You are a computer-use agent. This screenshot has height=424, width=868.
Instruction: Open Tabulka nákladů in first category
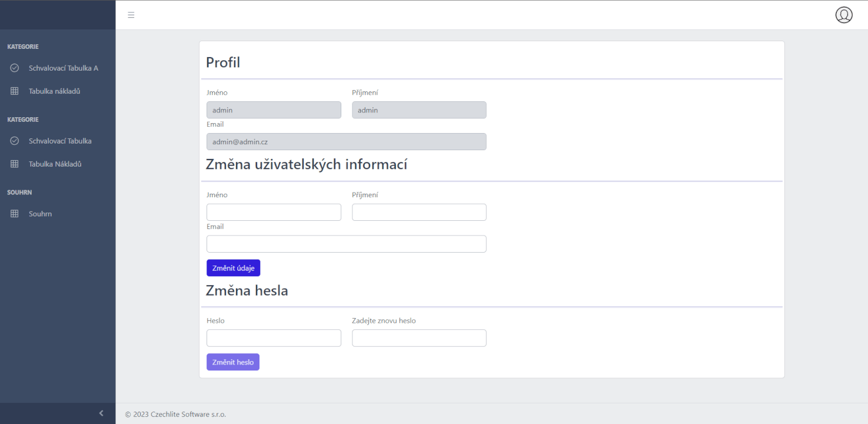point(58,91)
